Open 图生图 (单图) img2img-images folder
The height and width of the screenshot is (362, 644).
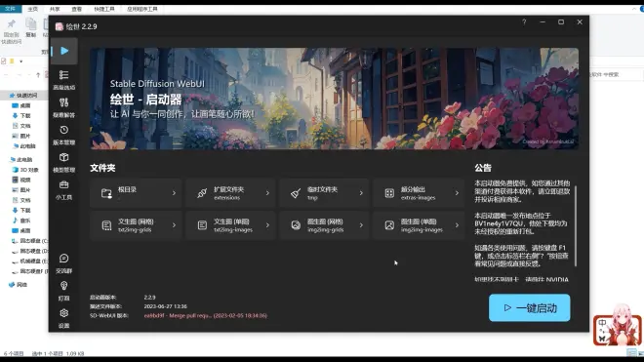418,225
